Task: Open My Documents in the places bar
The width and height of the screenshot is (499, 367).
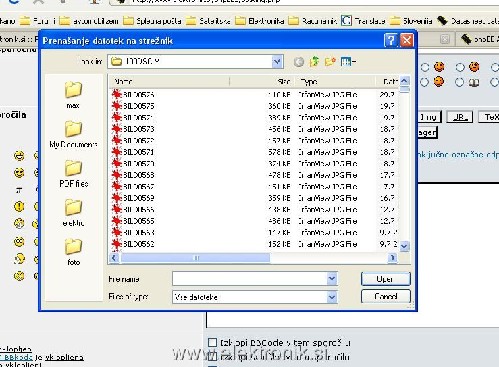Action: click(73, 134)
